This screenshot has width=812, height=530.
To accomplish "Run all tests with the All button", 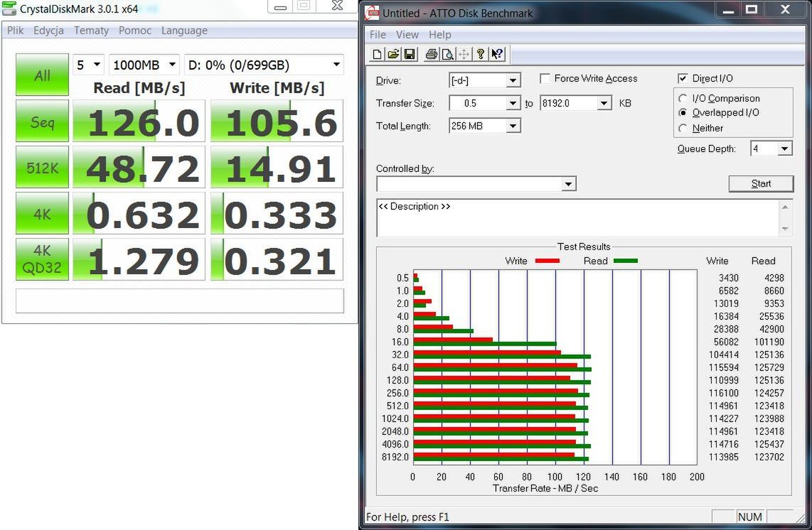I will pyautogui.click(x=42, y=75).
